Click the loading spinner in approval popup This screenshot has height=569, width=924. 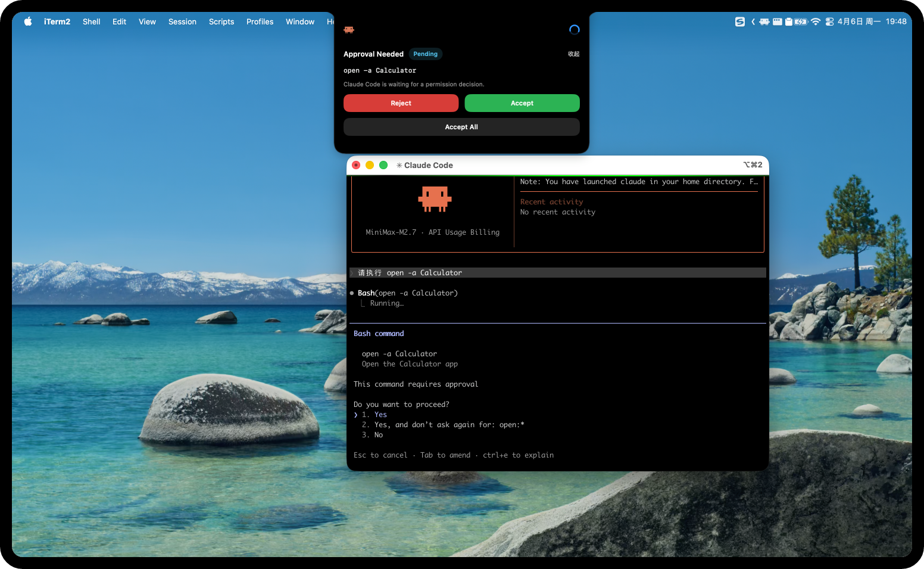coord(575,30)
